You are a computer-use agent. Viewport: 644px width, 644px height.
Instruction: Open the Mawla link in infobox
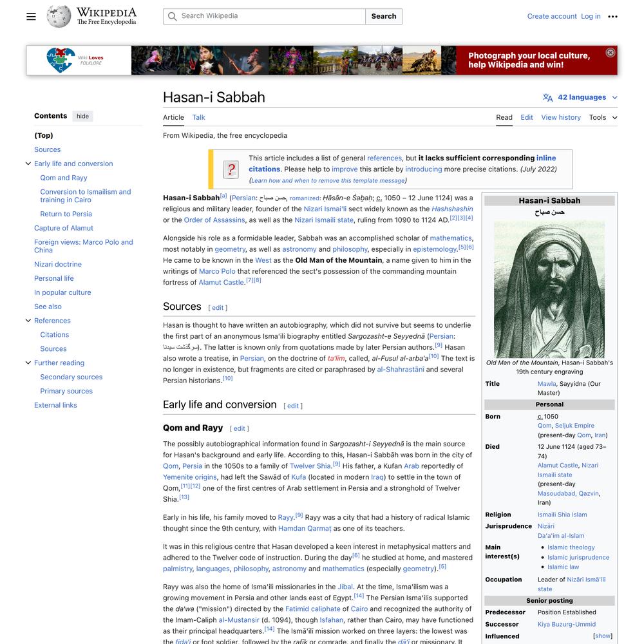[547, 384]
